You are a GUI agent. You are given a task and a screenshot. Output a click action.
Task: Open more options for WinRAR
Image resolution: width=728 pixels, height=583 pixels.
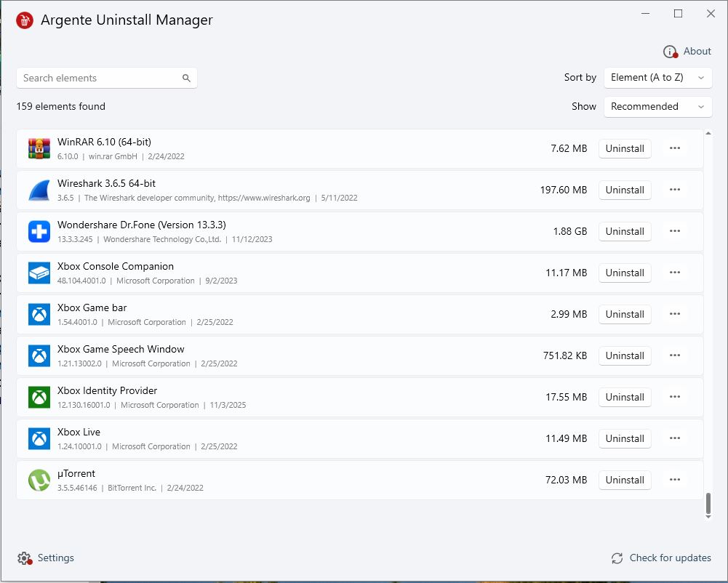pyautogui.click(x=674, y=148)
